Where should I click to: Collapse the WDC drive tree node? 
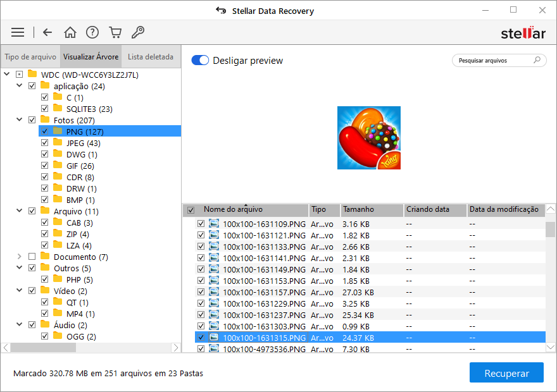click(7, 74)
